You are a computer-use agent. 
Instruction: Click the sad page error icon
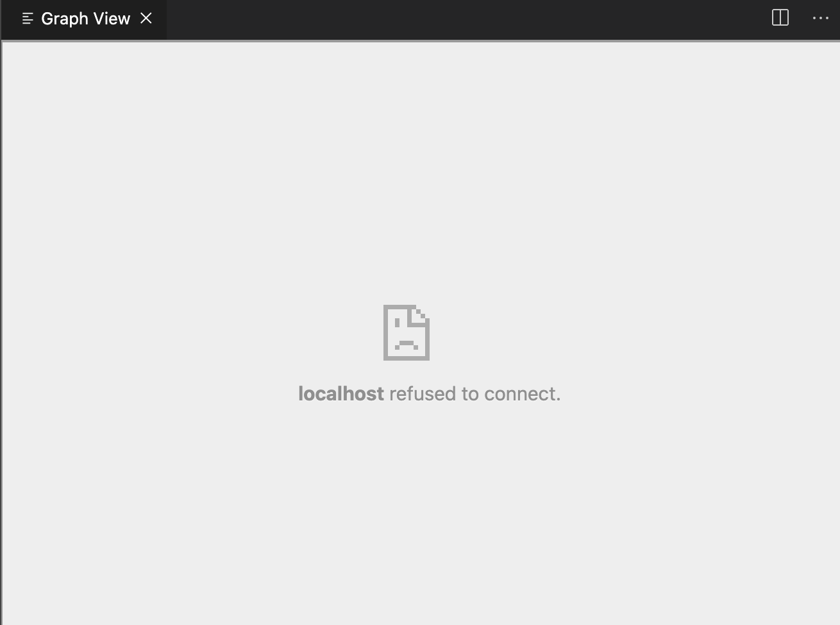pos(407,332)
